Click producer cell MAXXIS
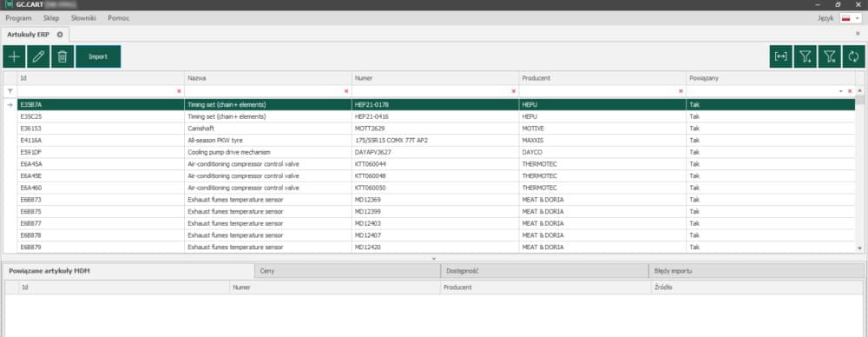This screenshot has height=337, width=868. click(x=602, y=140)
